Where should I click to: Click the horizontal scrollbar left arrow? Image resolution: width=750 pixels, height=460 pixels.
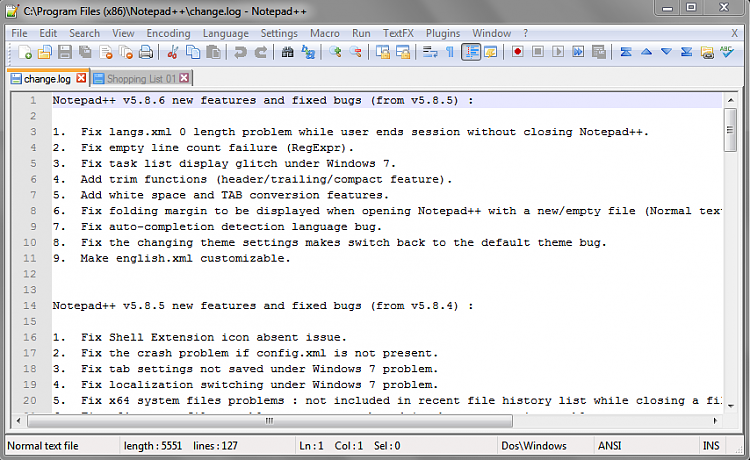coord(19,421)
